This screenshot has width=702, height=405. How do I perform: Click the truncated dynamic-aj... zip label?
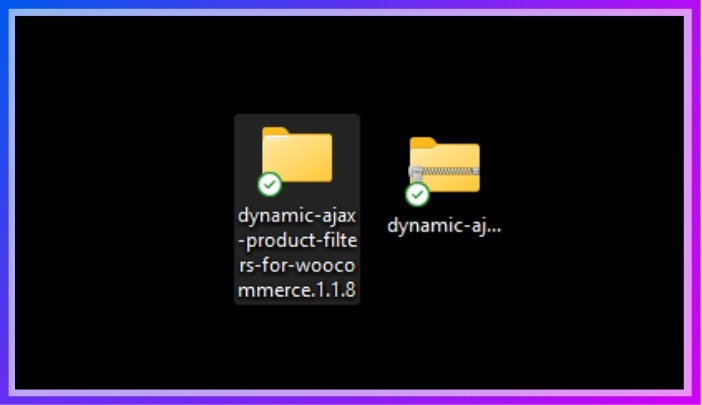(x=444, y=226)
